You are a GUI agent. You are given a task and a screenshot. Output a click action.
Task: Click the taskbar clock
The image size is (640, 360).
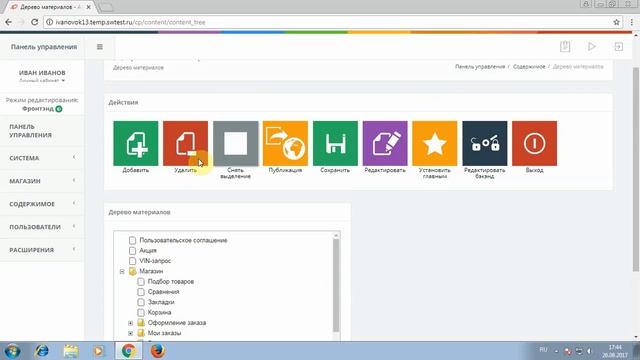point(615,351)
